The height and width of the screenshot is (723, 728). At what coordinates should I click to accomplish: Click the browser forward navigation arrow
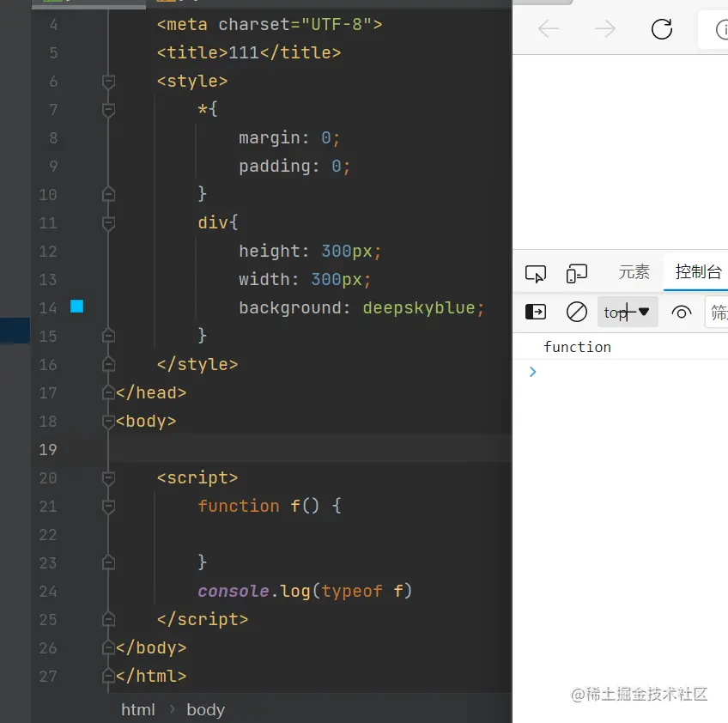click(x=604, y=29)
